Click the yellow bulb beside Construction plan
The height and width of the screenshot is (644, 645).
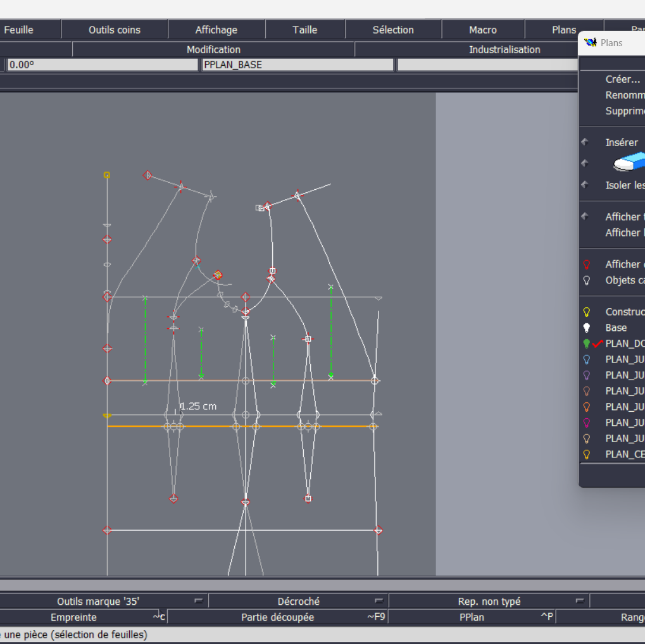587,312
